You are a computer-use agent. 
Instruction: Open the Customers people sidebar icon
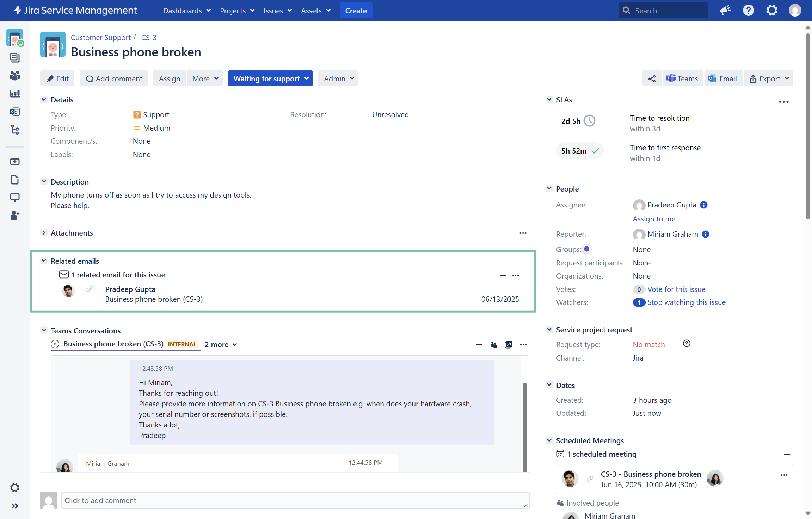(14, 75)
